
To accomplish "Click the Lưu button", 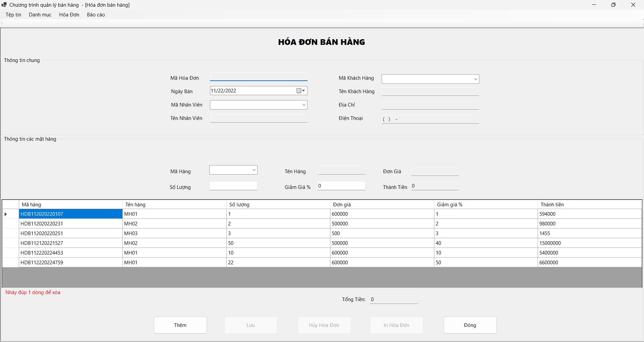I will 251,325.
